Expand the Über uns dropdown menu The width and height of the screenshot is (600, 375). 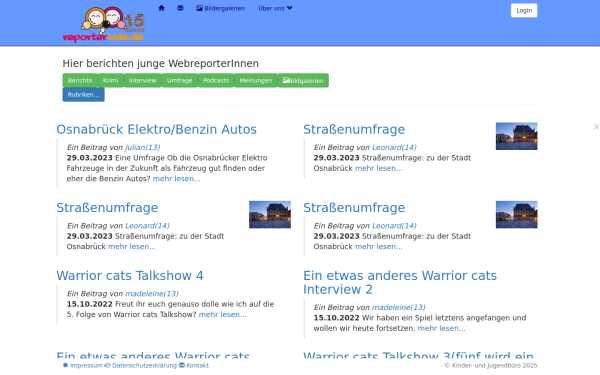click(x=275, y=8)
